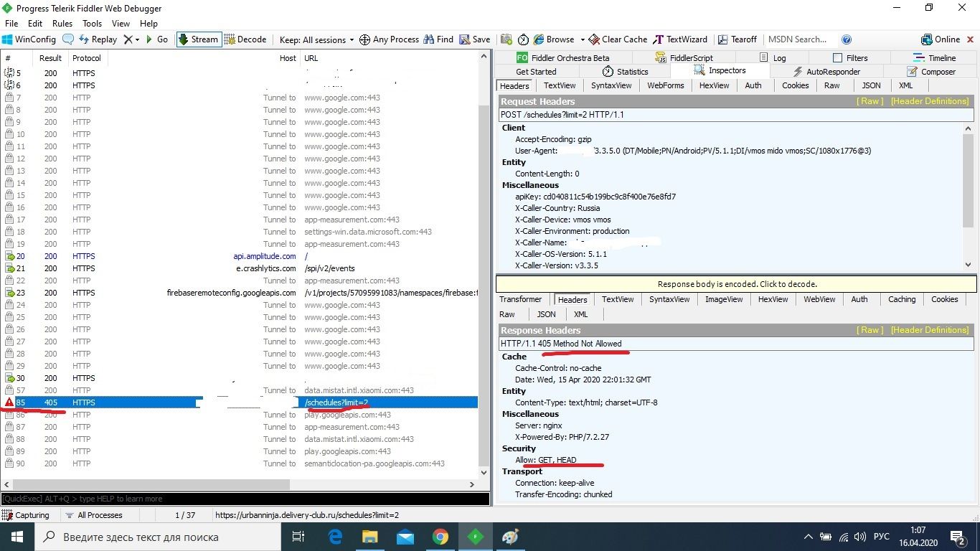980x551 pixels.
Task: Click the response body encoded decode bar
Action: [x=737, y=284]
